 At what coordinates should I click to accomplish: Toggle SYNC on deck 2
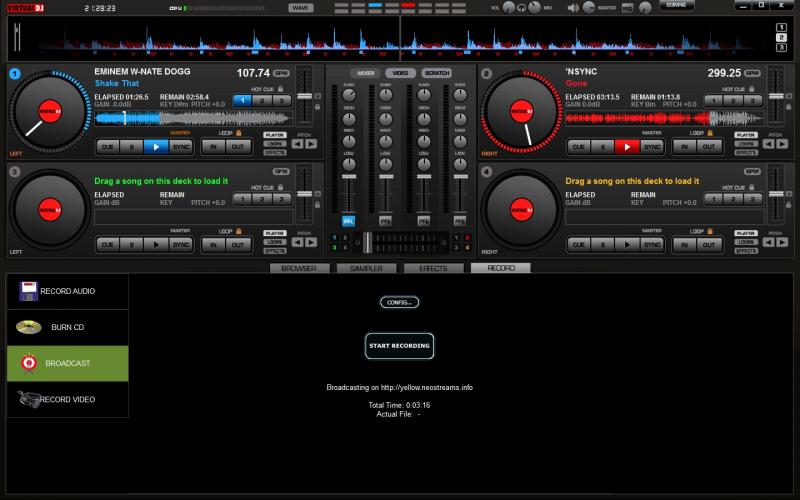coord(652,146)
